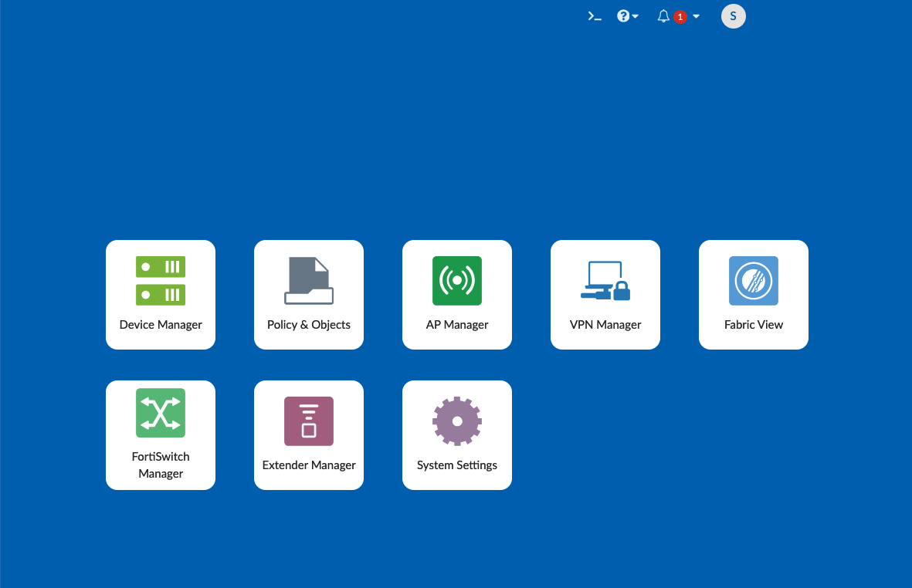Go to Fabric View
The width and height of the screenshot is (912, 588).
(754, 295)
